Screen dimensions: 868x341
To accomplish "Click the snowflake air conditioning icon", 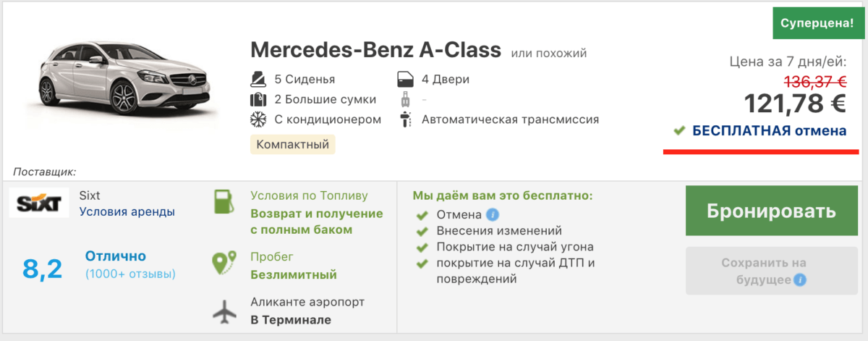I will (x=259, y=119).
